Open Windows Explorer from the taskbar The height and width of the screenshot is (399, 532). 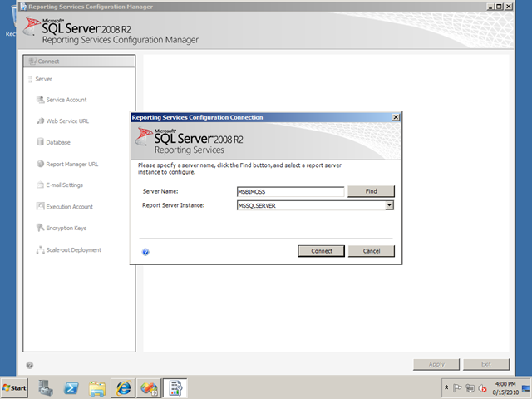point(97,388)
